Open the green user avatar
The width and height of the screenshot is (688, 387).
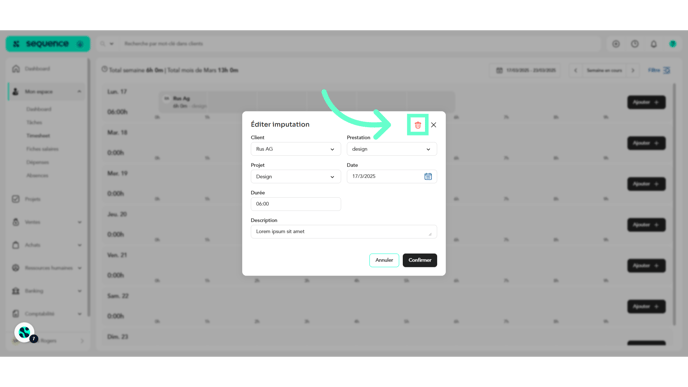(x=672, y=44)
